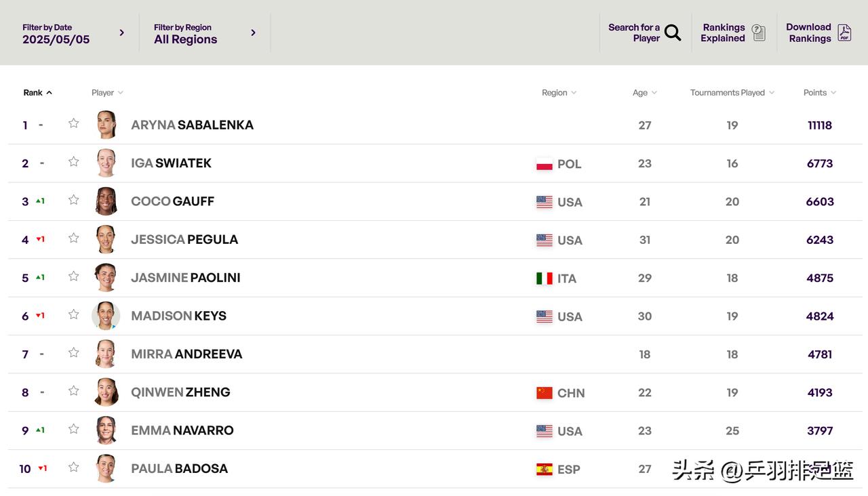Click the Spain flag beside ESP
Viewport: 868px width, 496px height.
point(544,469)
